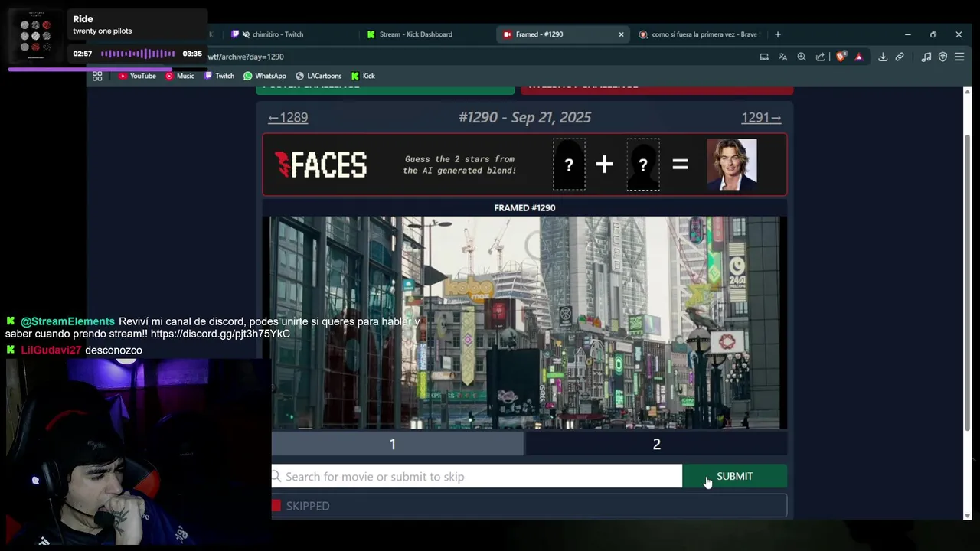The height and width of the screenshot is (551, 980).
Task: Open Brave Shields lion icon
Action: (841, 57)
